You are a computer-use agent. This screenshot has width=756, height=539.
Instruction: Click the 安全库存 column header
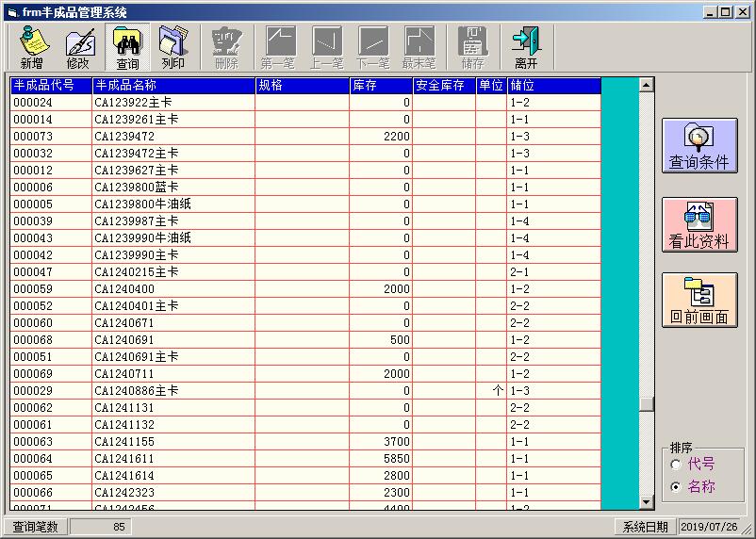(444, 86)
